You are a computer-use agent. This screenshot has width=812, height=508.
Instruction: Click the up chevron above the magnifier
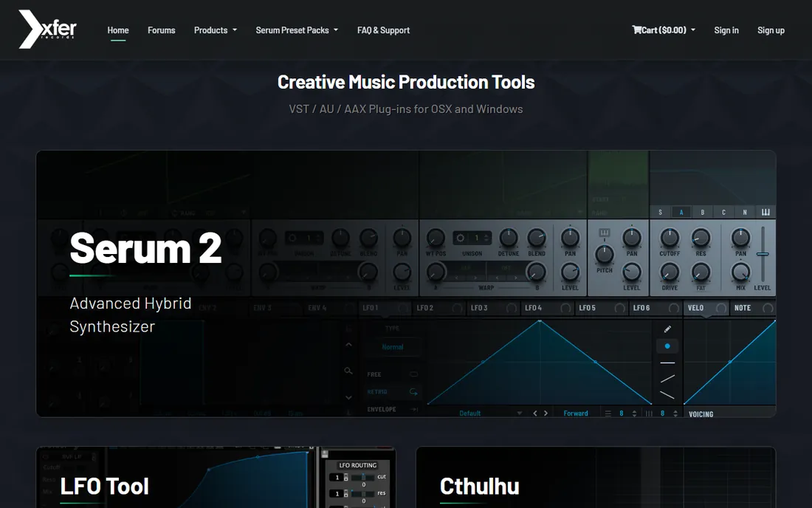coord(348,345)
